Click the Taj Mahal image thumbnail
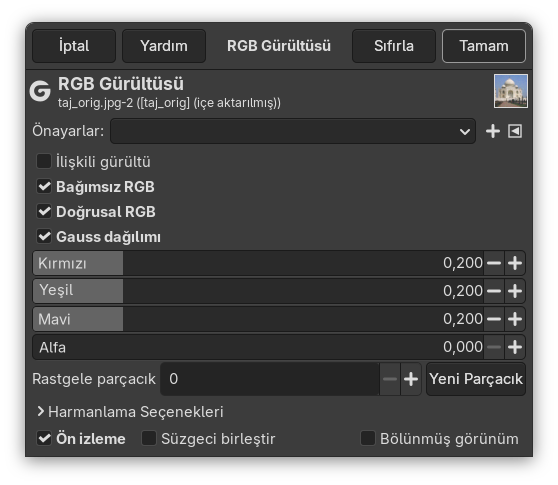The image size is (558, 485). pos(511,91)
